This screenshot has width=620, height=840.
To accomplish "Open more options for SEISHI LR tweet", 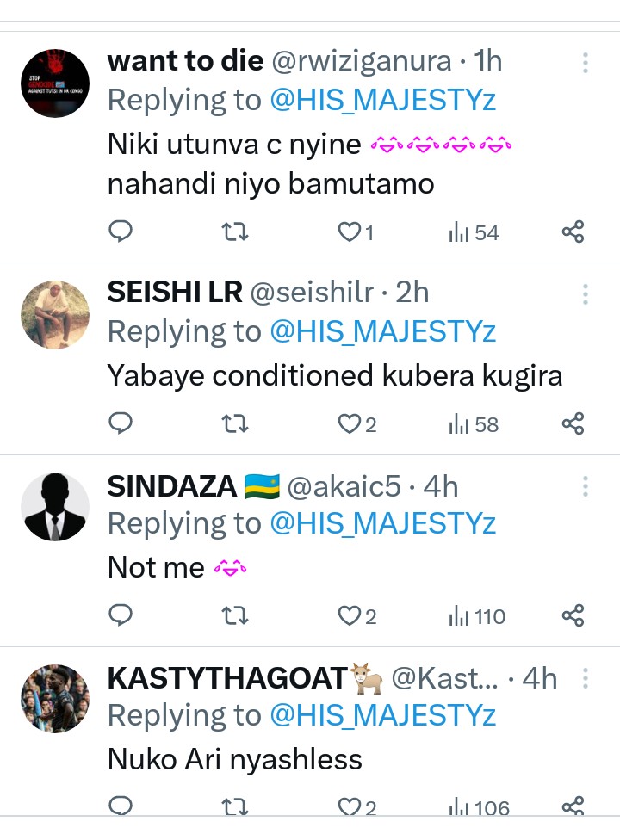I will pyautogui.click(x=586, y=295).
